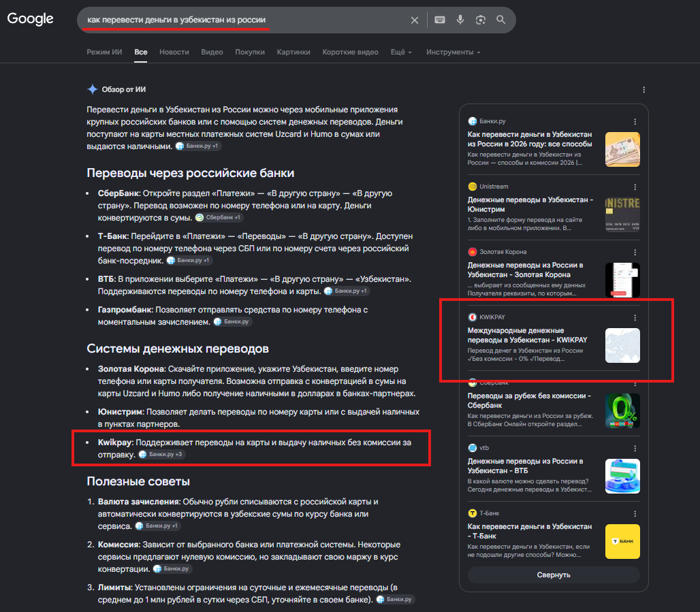Open Банки.ру chip after Газпромбанк paragraph

232,321
